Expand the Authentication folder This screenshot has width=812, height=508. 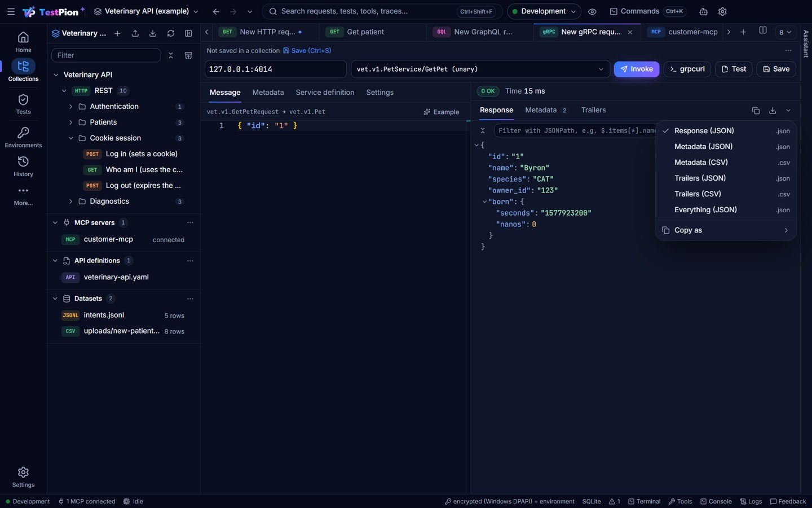(x=70, y=106)
